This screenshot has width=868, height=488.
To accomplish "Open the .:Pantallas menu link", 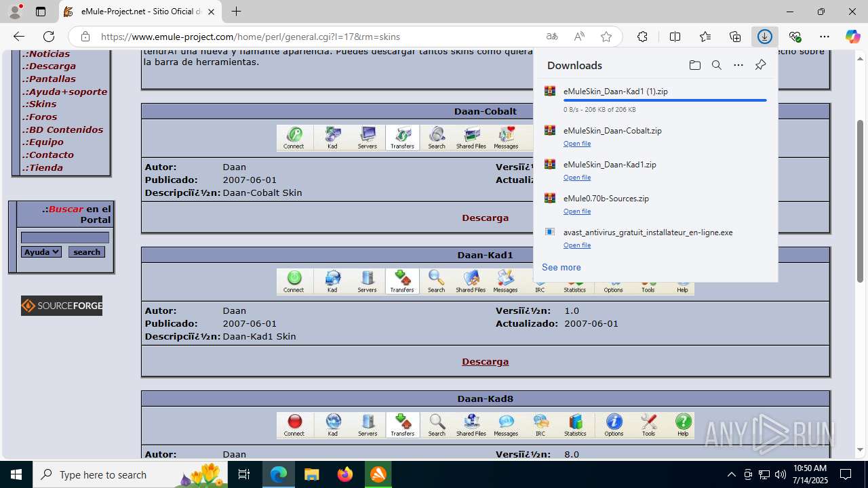I will [49, 79].
